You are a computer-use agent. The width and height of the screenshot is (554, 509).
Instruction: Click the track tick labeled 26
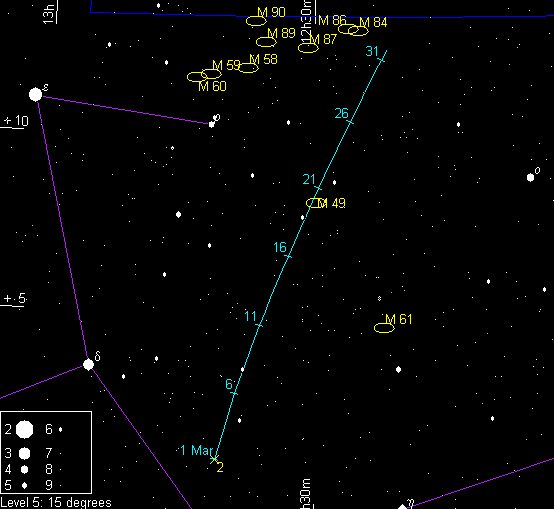pos(350,122)
